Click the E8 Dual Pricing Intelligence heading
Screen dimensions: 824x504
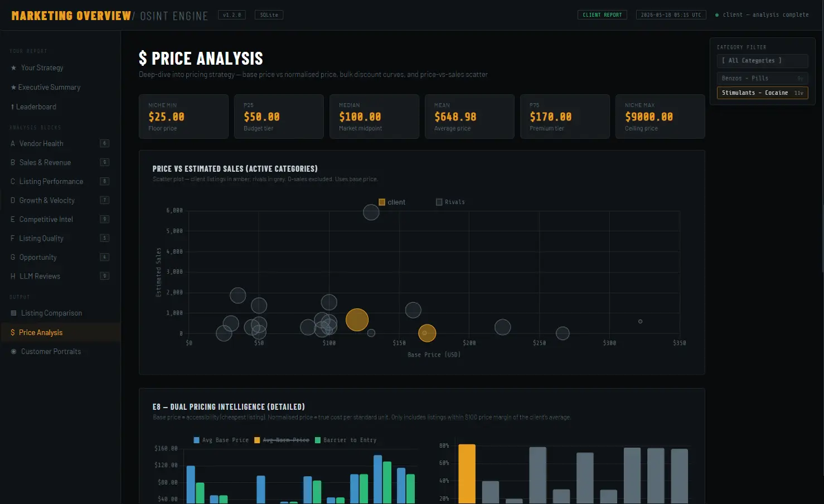(x=229, y=407)
